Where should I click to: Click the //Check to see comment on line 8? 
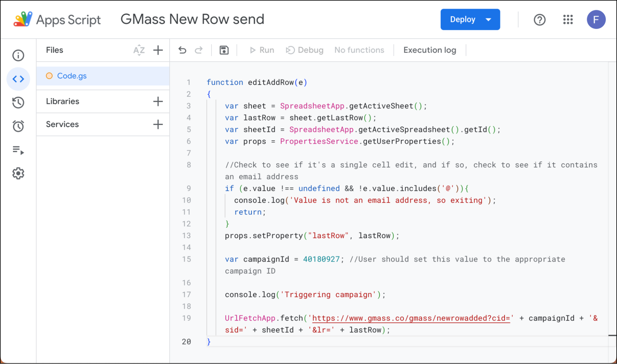[x=411, y=171]
